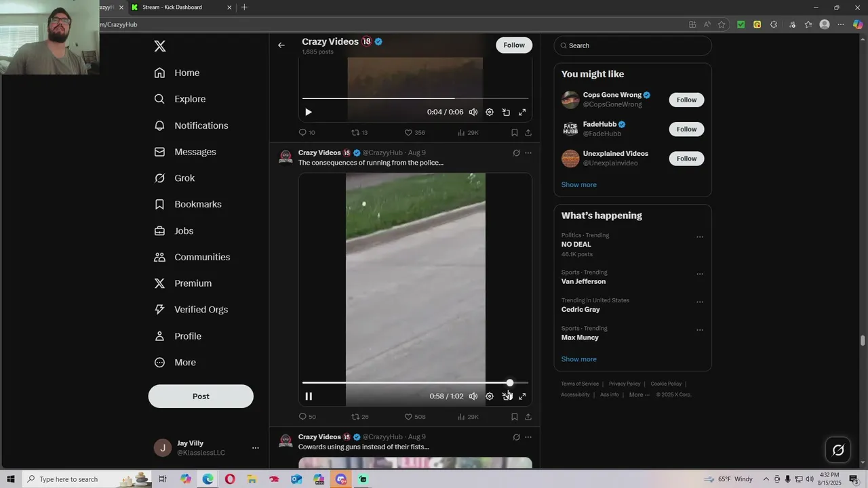Click the police video progress slider
868x488 pixels.
pyautogui.click(x=510, y=383)
